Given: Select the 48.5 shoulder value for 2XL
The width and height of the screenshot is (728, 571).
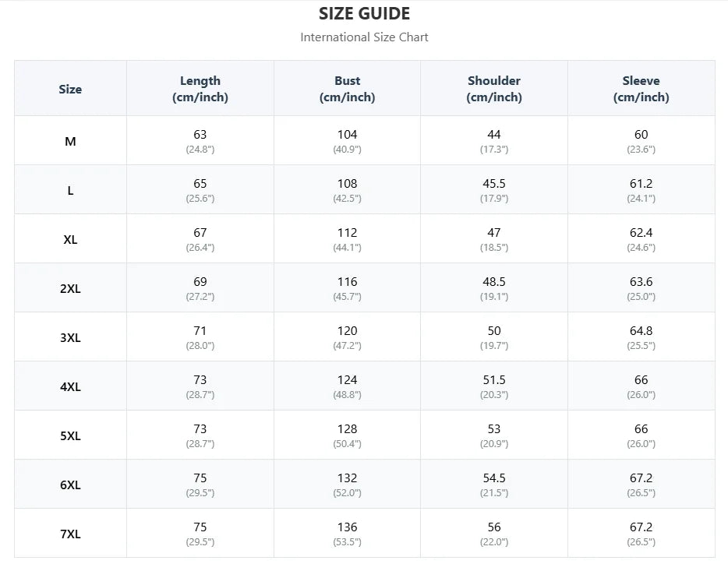Looking at the screenshot, I should 494,282.
